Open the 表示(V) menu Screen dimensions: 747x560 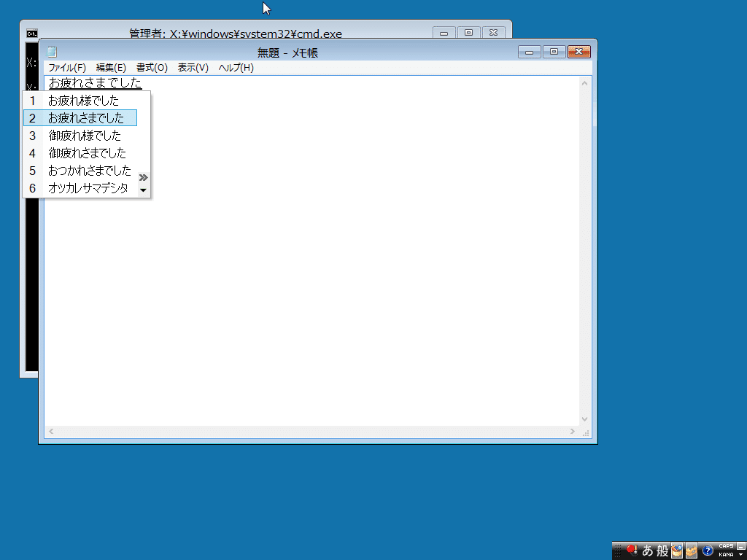tap(193, 68)
